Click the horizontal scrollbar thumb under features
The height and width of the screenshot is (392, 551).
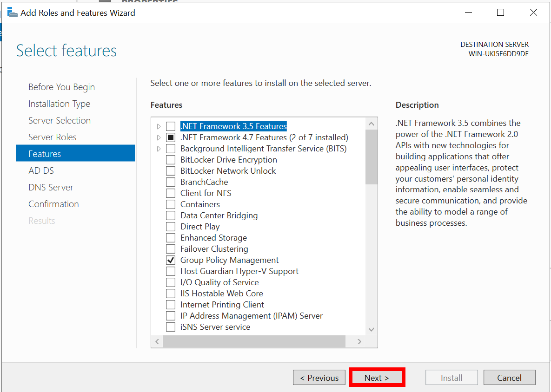254,341
